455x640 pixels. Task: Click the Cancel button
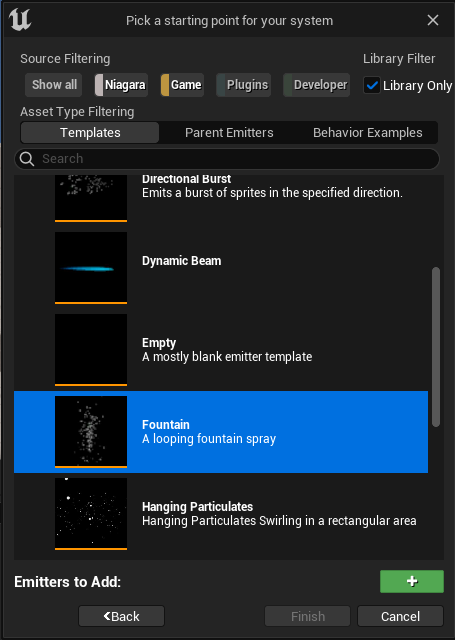tap(400, 616)
